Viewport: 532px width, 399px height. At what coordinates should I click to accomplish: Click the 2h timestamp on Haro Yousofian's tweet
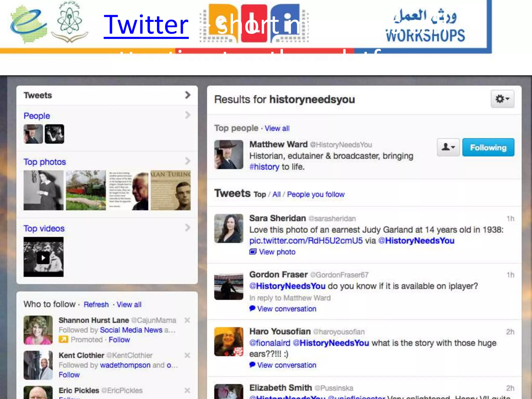pyautogui.click(x=510, y=332)
